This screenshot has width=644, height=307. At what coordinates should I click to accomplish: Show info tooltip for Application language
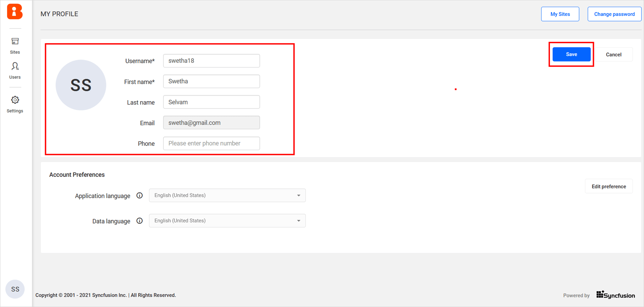[x=139, y=196]
